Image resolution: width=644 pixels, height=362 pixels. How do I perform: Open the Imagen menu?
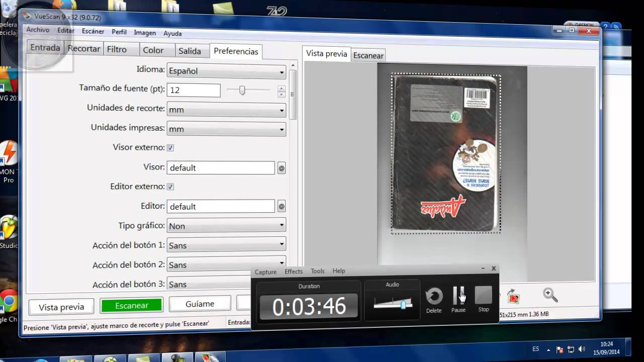[145, 33]
